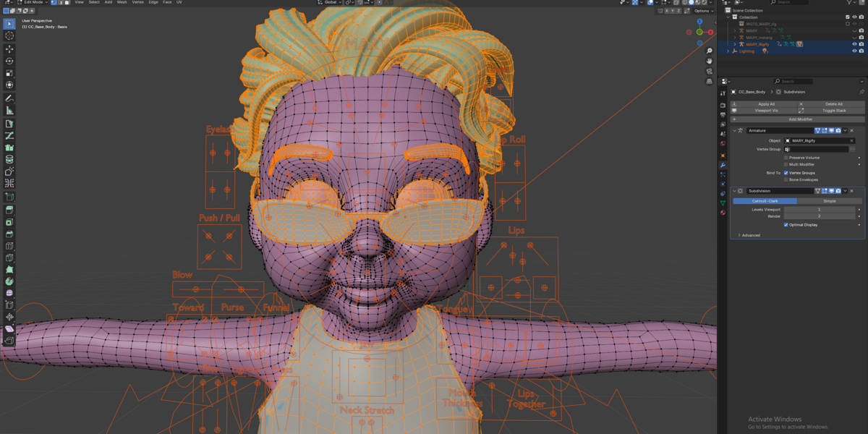Screen dimensions: 868x434
Task: Enable the Preserve Volume checkbox
Action: click(786, 157)
